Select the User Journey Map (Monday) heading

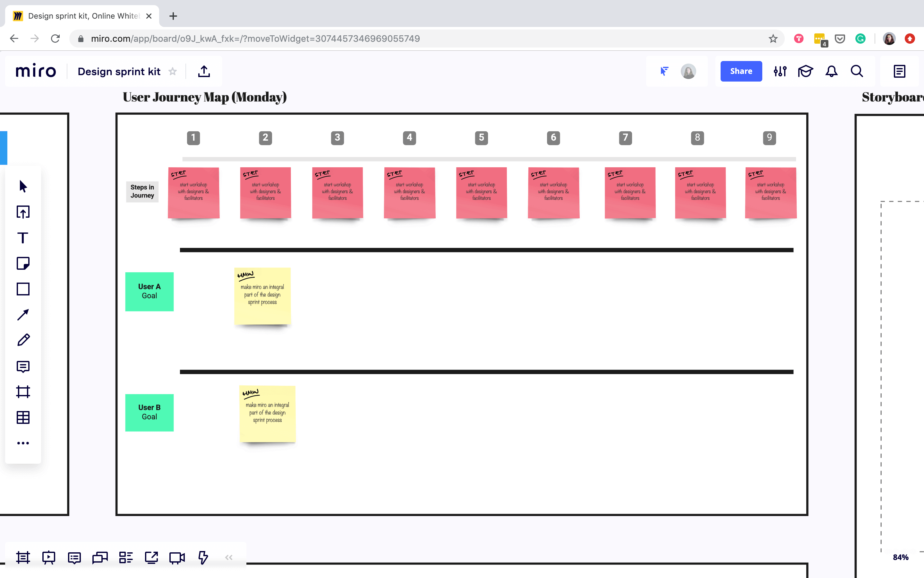click(x=205, y=97)
